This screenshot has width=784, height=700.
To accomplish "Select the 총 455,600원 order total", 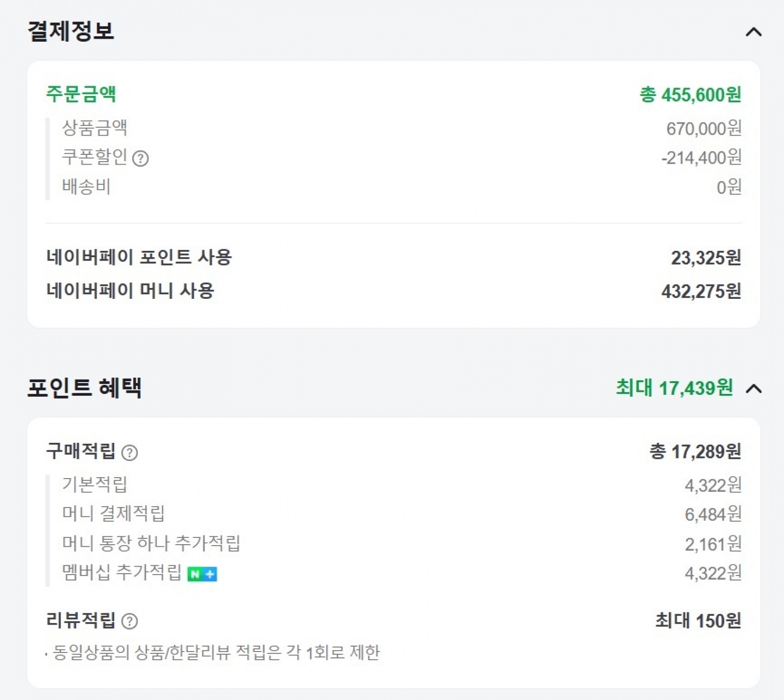I will tap(690, 95).
